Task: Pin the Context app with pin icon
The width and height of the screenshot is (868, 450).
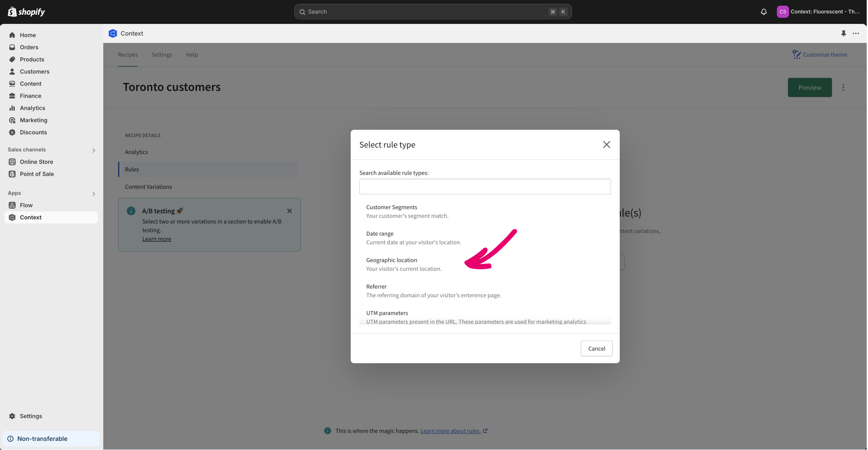Action: pos(843,33)
